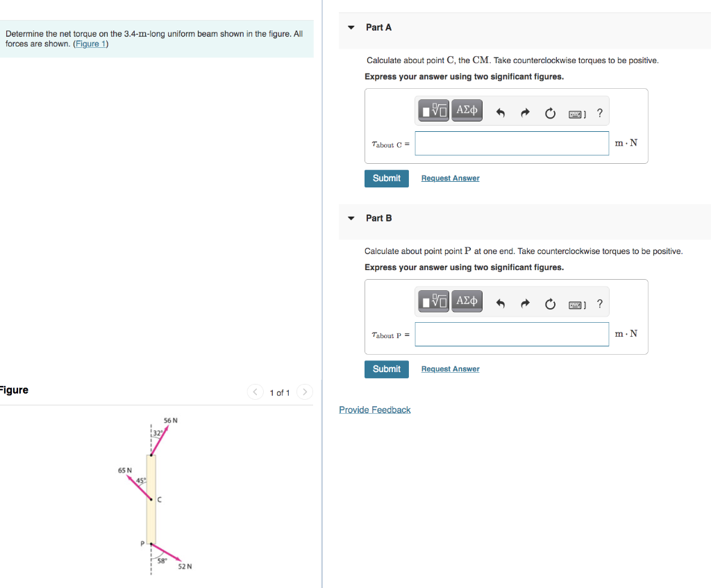This screenshot has height=588, width=711.
Task: Open the Greek symbols palette in Part B
Action: tap(466, 301)
